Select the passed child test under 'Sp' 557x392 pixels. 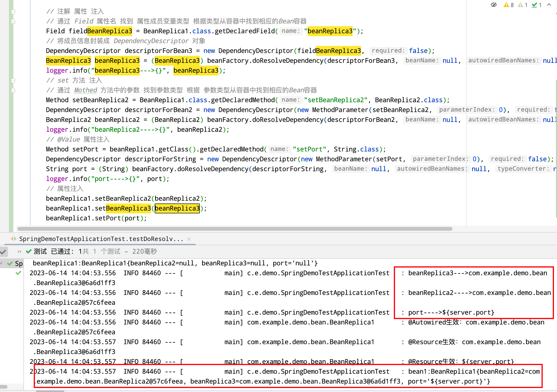pos(18,273)
